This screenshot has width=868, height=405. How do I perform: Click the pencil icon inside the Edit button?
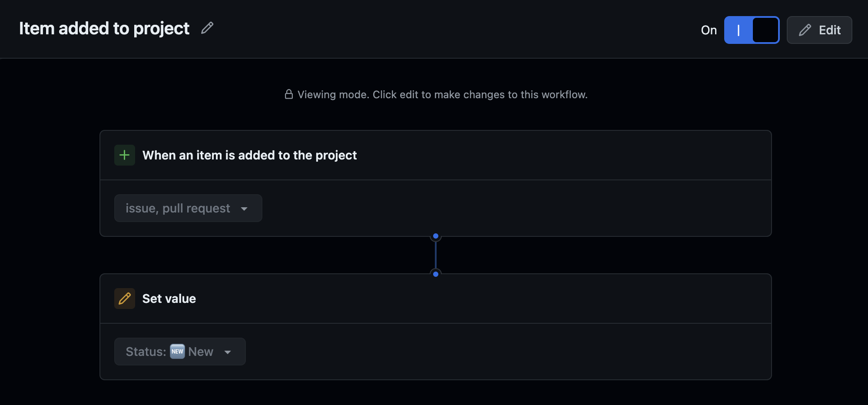tap(805, 30)
